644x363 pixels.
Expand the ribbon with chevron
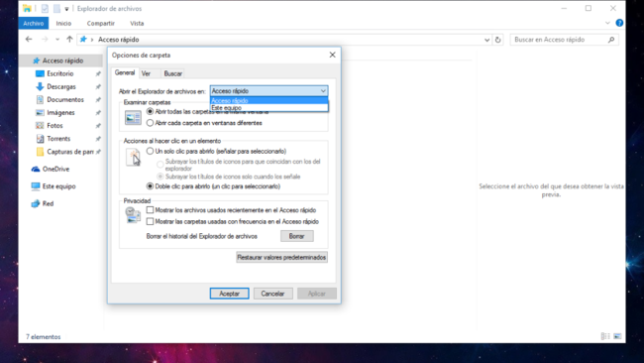pos(608,23)
